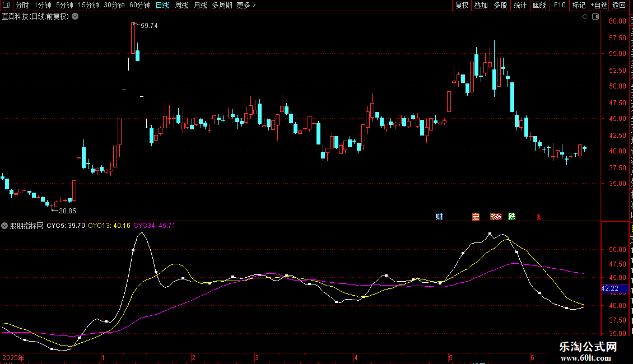Click the 30.85 low price label
This screenshot has height=364, width=633.
(x=67, y=211)
